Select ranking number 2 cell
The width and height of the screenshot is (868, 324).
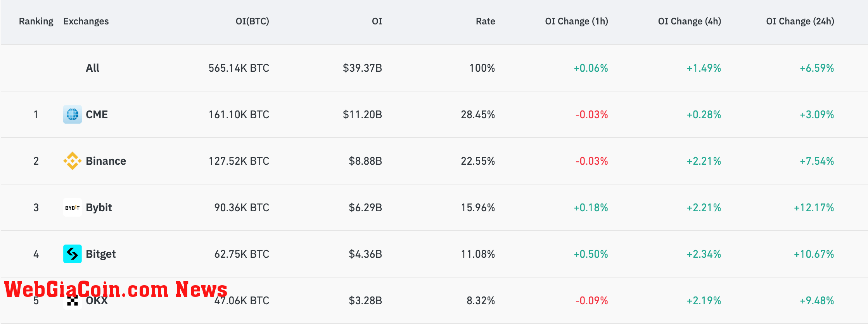[36, 161]
